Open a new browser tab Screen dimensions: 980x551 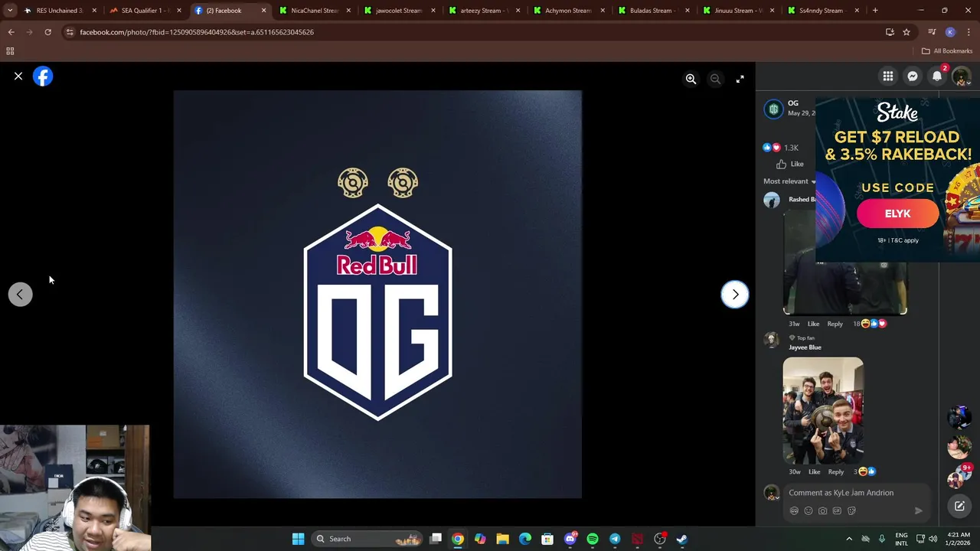875,11
